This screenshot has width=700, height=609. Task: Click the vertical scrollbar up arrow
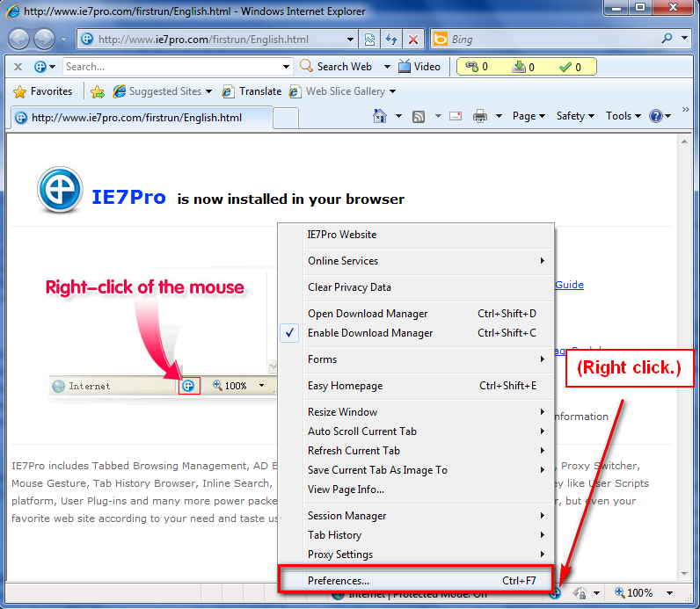tap(684, 141)
